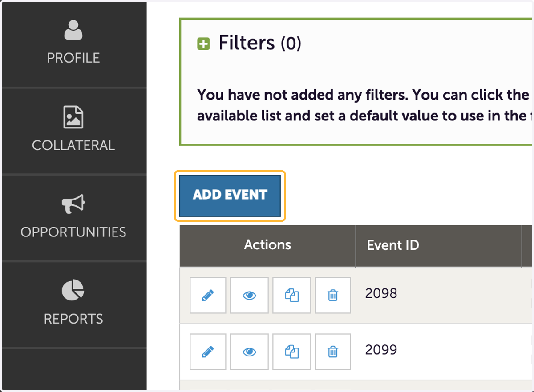
Task: Open the Profile sidebar section
Action: coord(73,44)
